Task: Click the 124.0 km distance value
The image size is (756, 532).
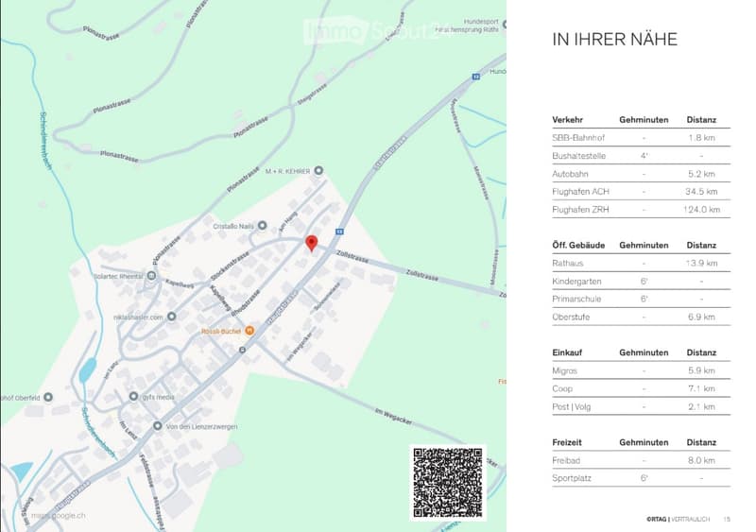Action: (701, 210)
